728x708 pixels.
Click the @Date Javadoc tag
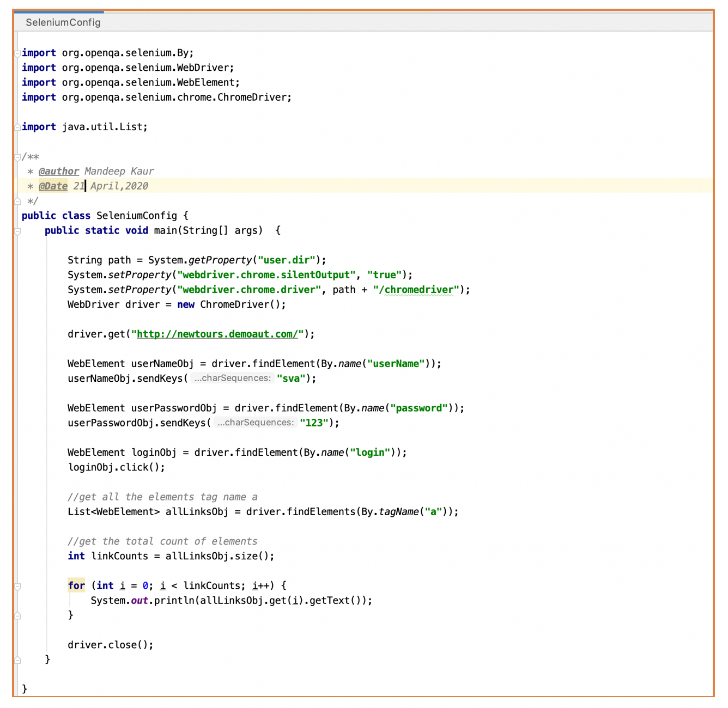point(53,186)
